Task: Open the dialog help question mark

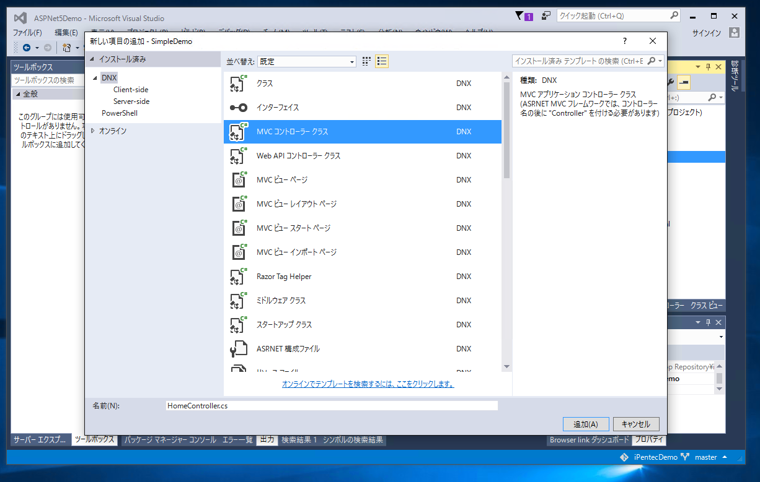Action: 625,41
